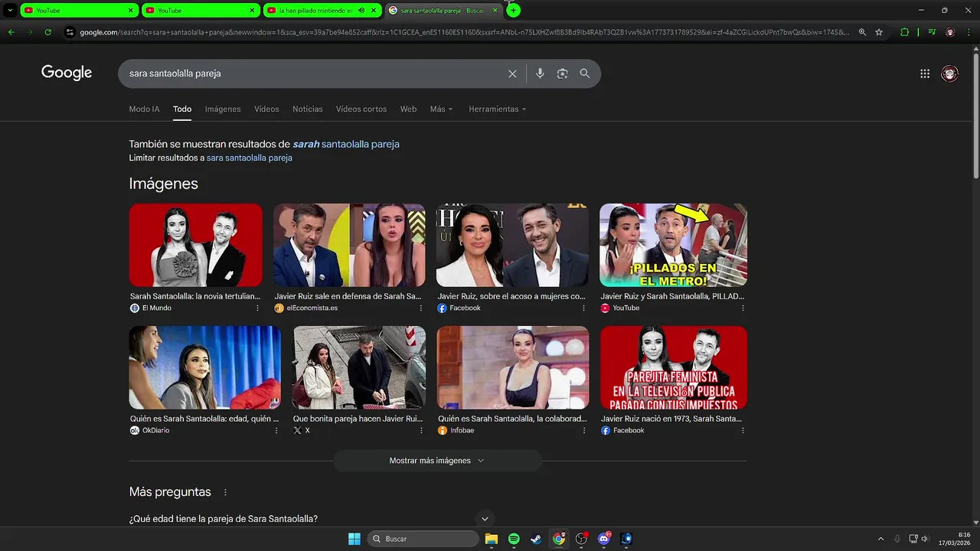Open the Windows Start menu

354,539
